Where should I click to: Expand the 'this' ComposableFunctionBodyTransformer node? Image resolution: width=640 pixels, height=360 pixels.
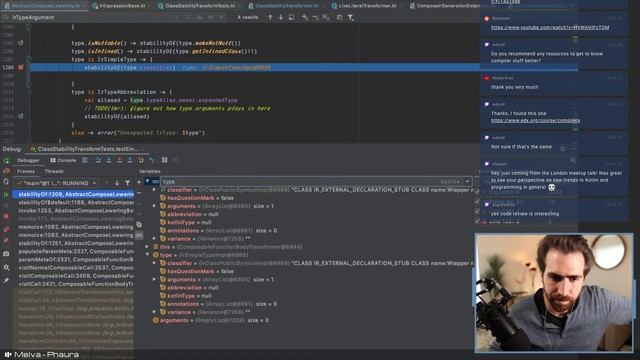(x=147, y=247)
